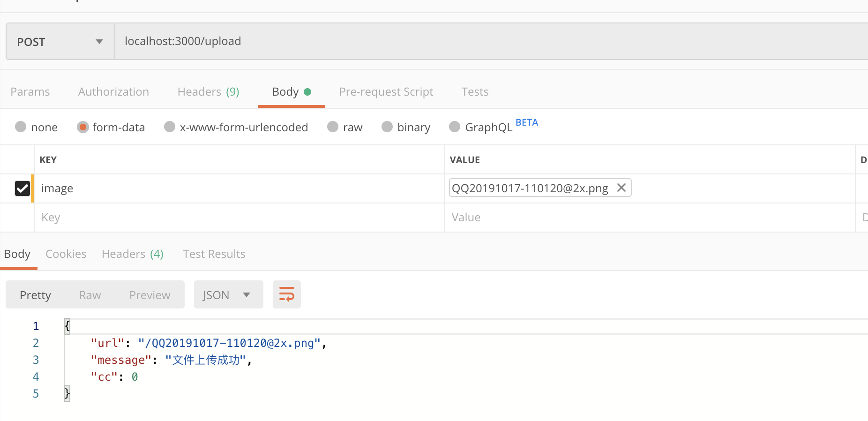Select the none body type
Screen dimensions: 868x421
click(21, 127)
